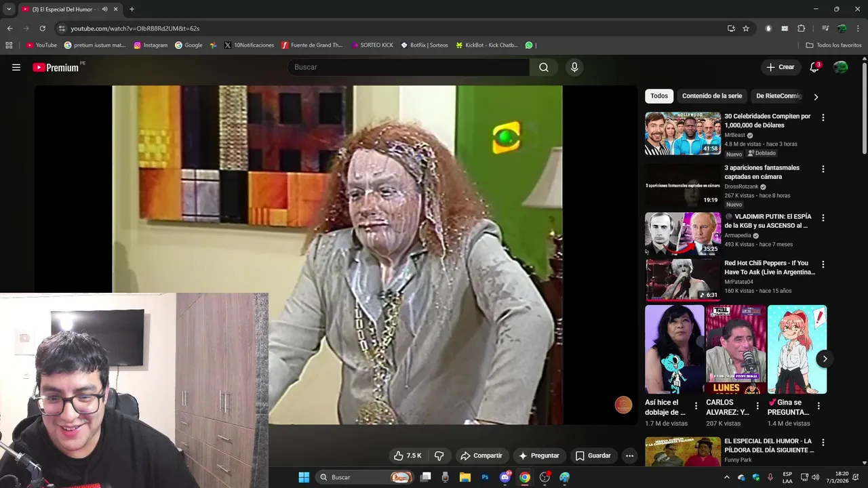Open Discord from taskbar
Viewport: 868px width, 488px height.
coord(505,477)
